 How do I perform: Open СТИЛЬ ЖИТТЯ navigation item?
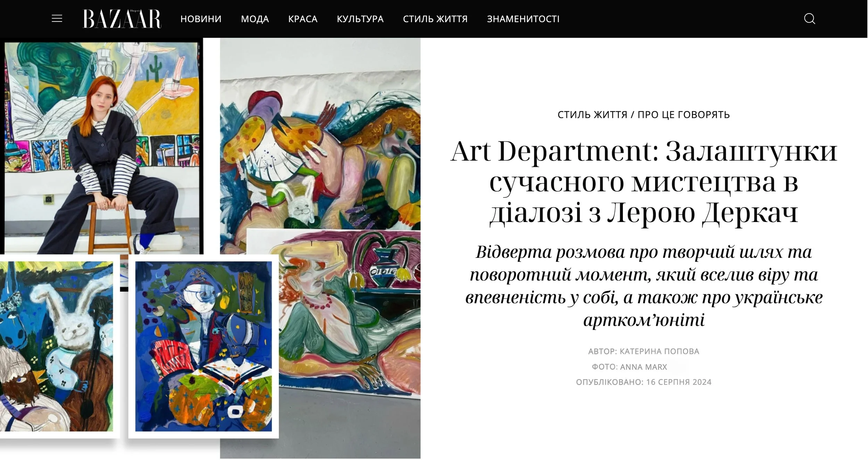435,19
